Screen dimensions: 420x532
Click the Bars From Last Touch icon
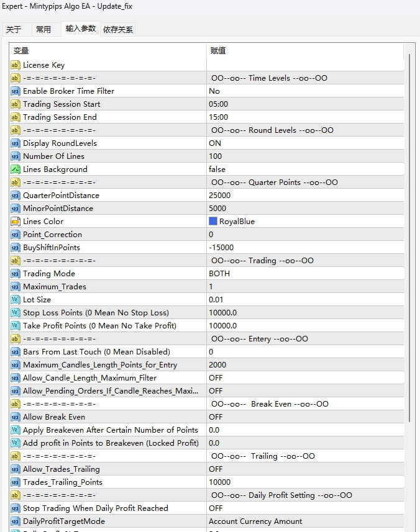[x=16, y=352]
